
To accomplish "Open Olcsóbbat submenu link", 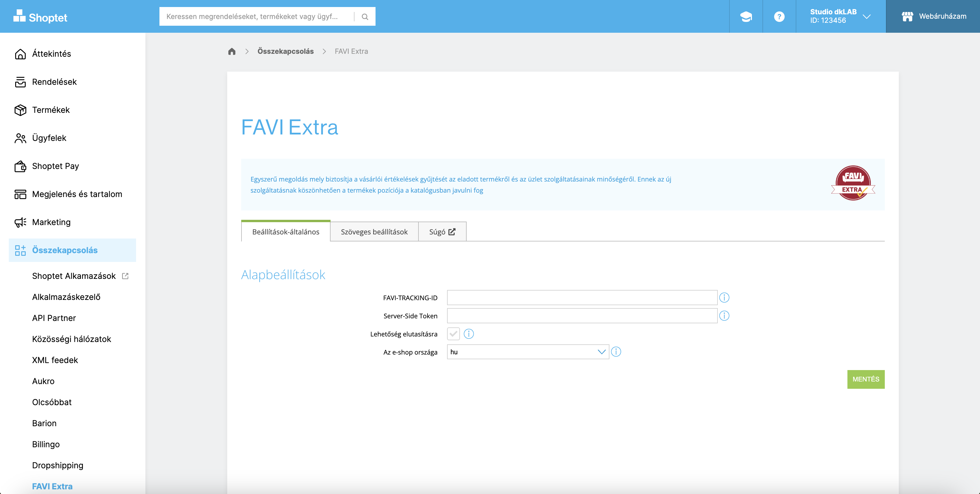I will pos(52,402).
